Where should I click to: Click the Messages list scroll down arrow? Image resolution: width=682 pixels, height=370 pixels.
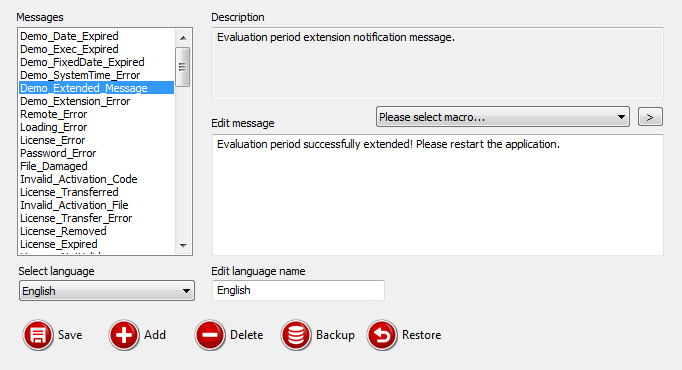pos(183,246)
